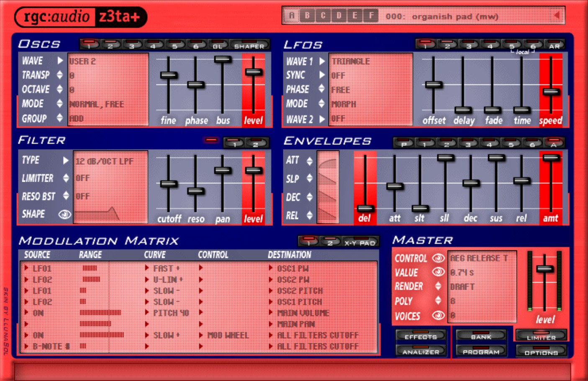Open the ANALIZER button
Image resolution: width=588 pixels, height=381 pixels.
(x=421, y=351)
